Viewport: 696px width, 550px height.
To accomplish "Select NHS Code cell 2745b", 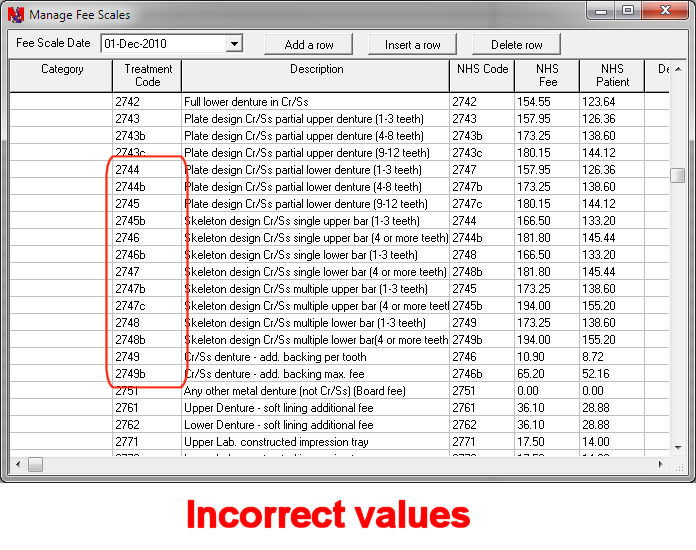I will point(482,306).
